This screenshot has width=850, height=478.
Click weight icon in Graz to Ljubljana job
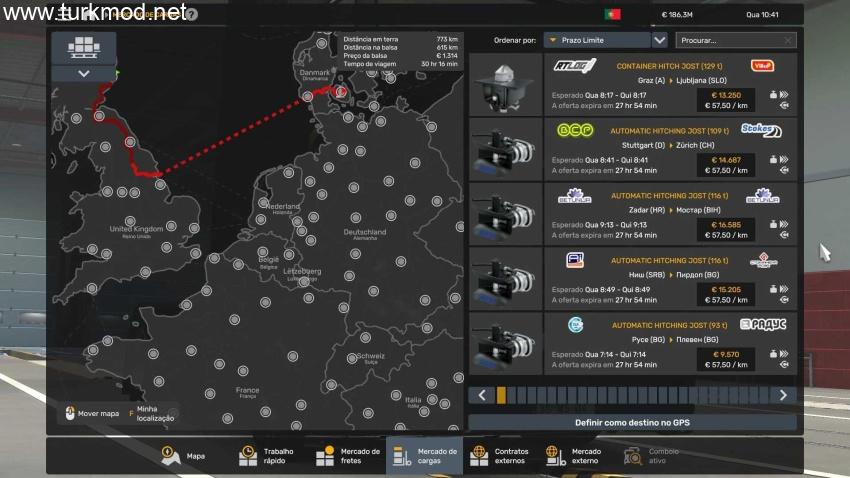click(x=773, y=95)
